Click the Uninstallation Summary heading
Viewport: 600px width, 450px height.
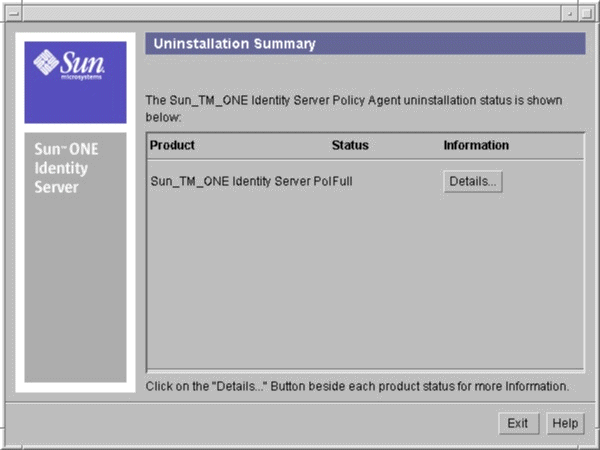[234, 44]
